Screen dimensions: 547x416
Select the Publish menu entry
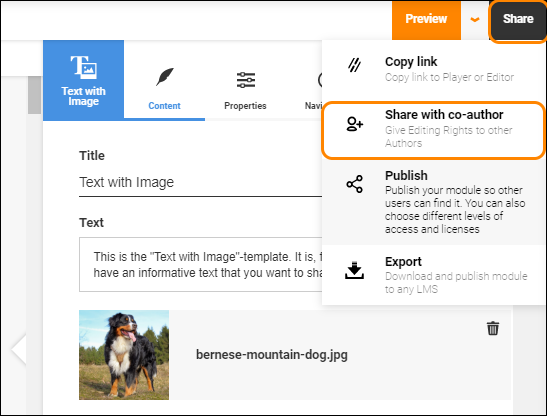click(433, 202)
